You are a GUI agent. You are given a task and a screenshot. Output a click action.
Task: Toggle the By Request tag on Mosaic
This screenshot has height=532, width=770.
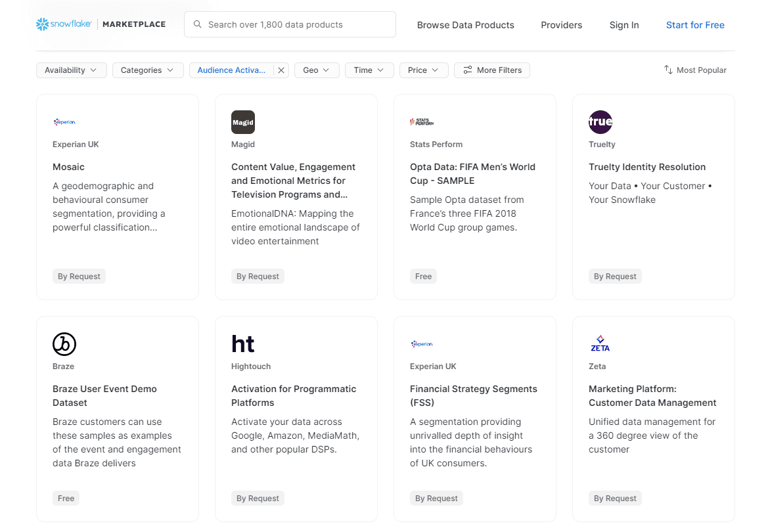(x=79, y=276)
